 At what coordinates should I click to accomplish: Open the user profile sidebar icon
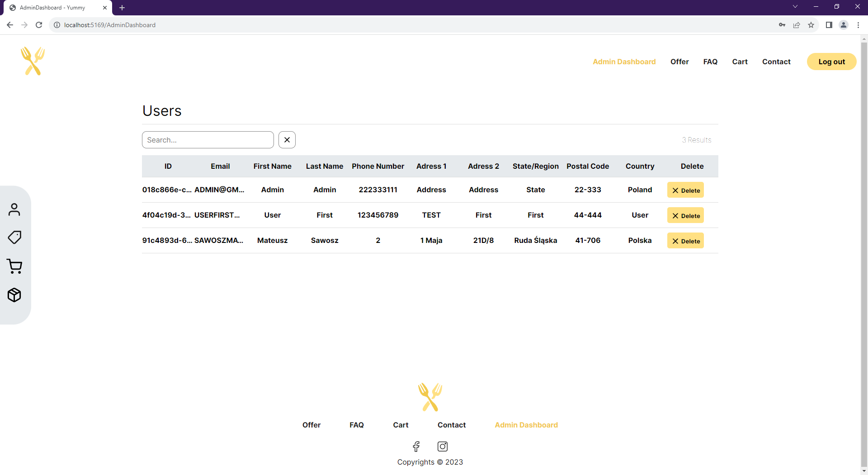15,209
